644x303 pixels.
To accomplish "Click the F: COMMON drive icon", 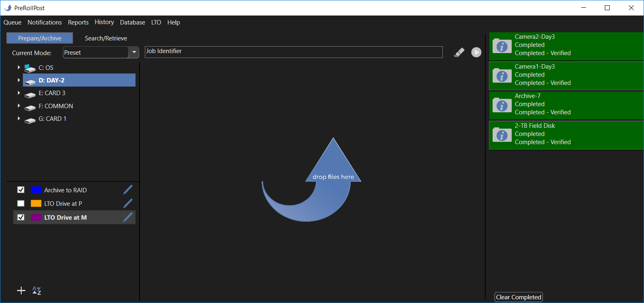I will coord(30,107).
